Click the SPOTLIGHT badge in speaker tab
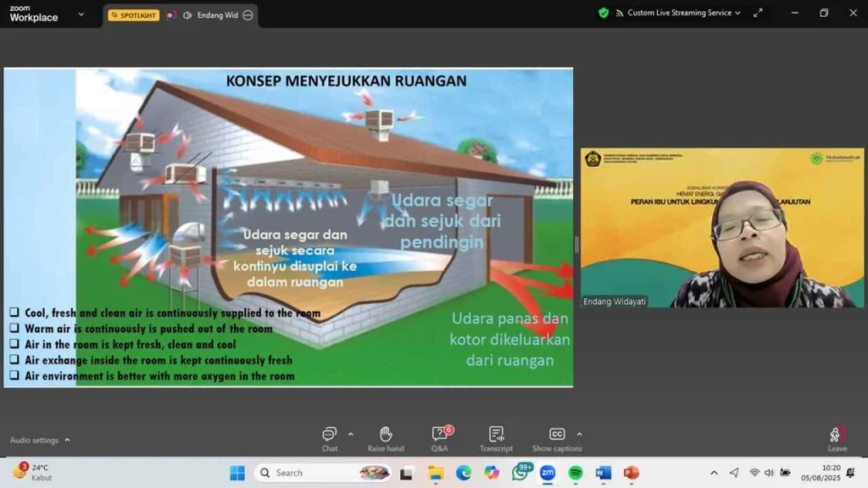 (134, 15)
